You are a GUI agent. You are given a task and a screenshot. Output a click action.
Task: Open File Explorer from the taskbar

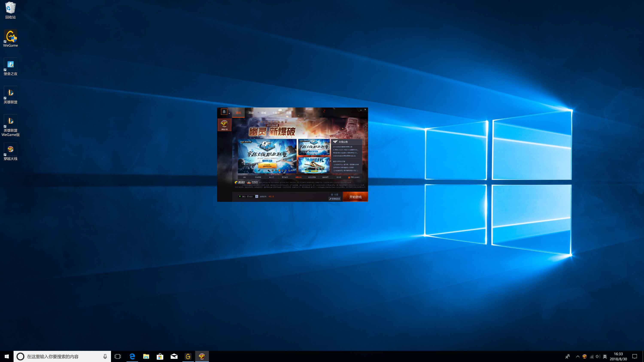(x=146, y=356)
